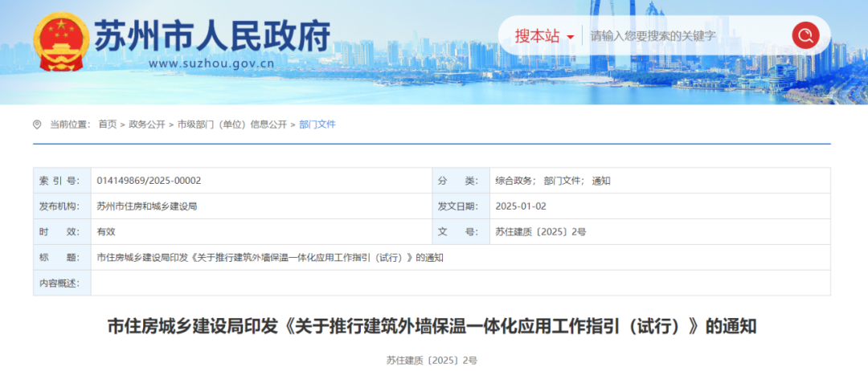Select 部门文件 in the breadcrumb
Screen dimensions: 868x371
coord(317,124)
